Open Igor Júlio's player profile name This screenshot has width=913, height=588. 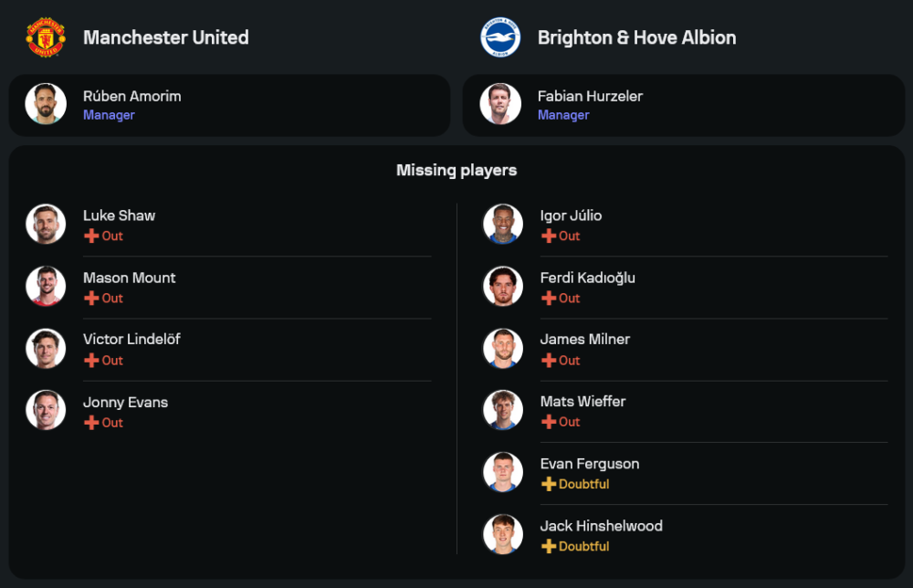click(571, 215)
